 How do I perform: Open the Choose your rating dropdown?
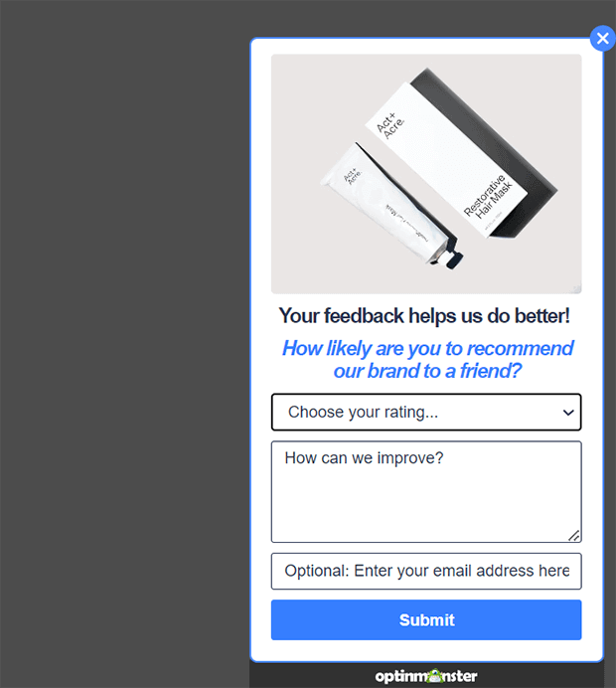pyautogui.click(x=426, y=412)
